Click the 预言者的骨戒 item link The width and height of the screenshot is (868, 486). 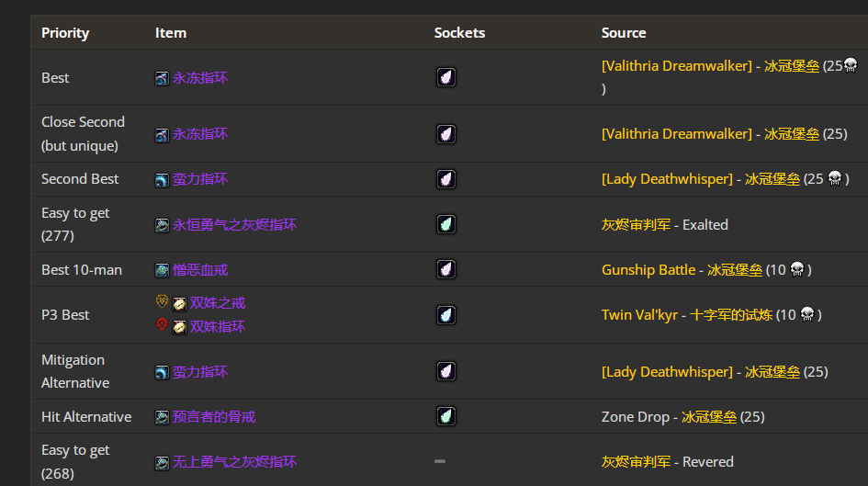[213, 417]
